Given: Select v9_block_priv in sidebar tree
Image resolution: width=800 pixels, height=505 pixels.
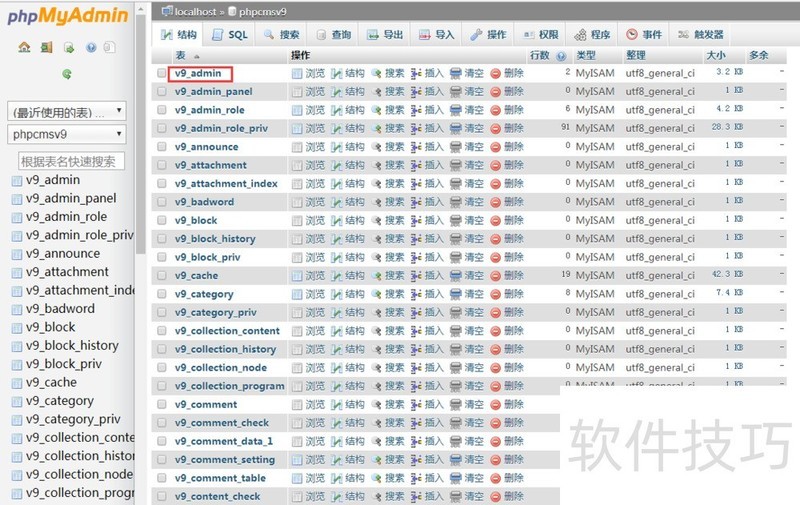Looking at the screenshot, I should (64, 364).
